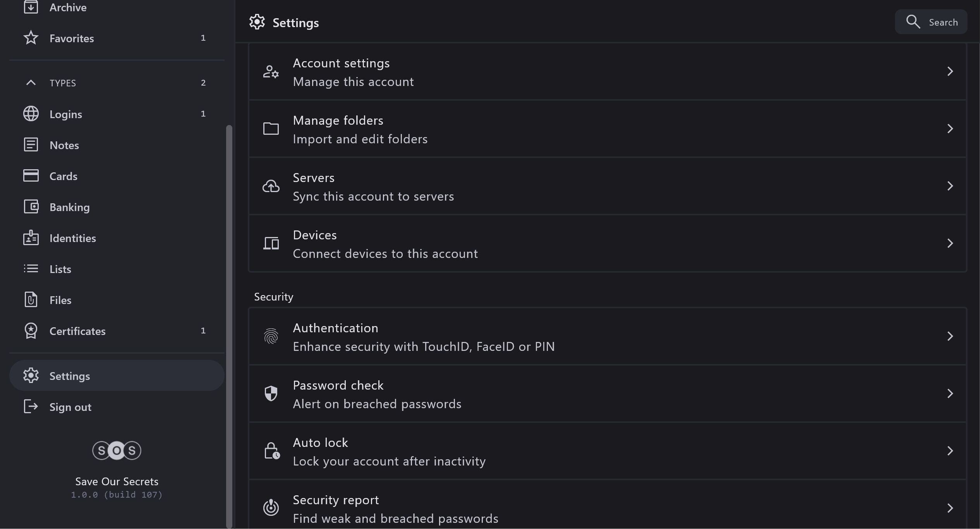Click the Security report radar icon
Viewport: 980px width, 529px height.
pos(271,507)
